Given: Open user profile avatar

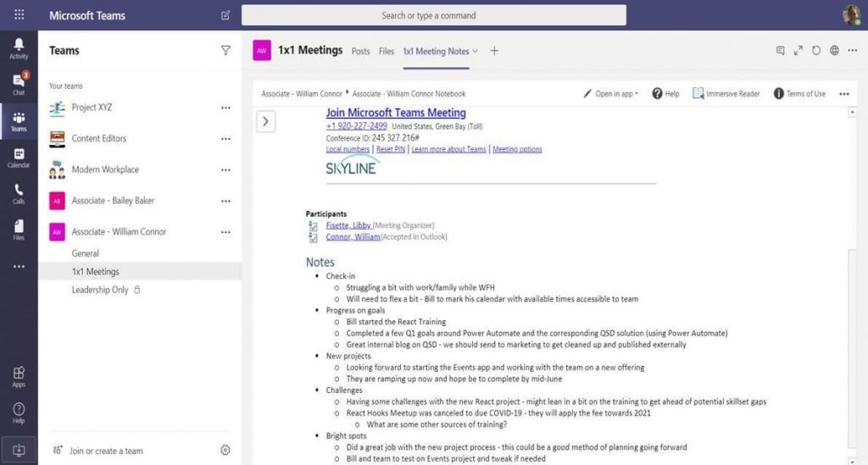Looking at the screenshot, I should (x=851, y=15).
